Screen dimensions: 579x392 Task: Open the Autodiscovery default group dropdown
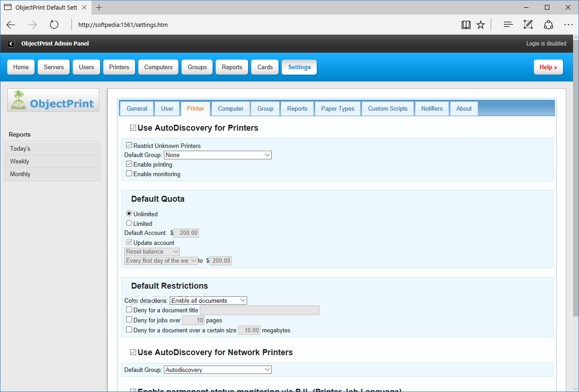[218, 370]
